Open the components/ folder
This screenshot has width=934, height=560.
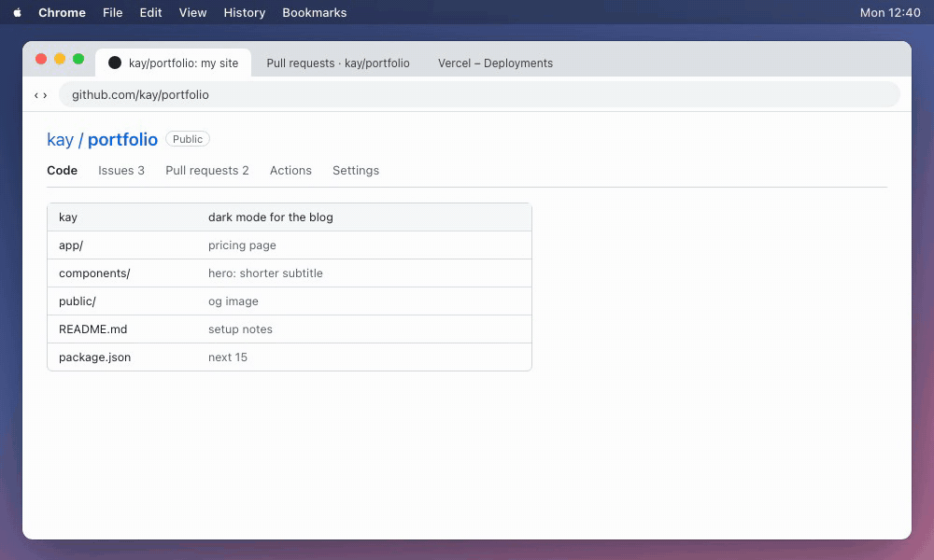[94, 273]
